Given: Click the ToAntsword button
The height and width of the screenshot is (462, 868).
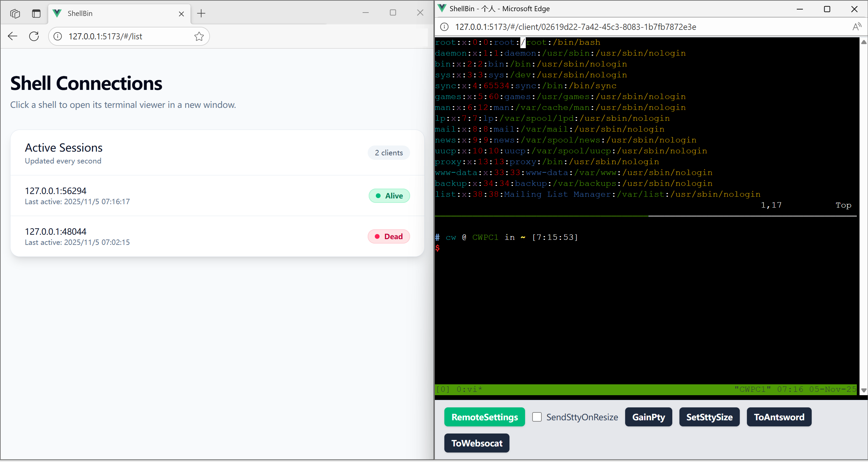Looking at the screenshot, I should [779, 417].
